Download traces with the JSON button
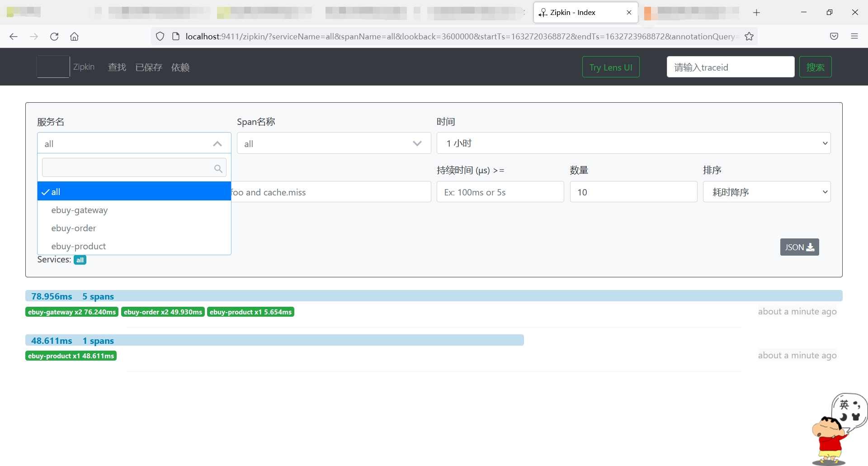 (799, 247)
